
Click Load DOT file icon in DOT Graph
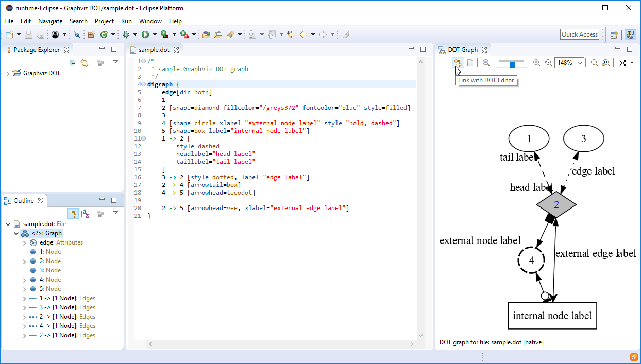coord(470,63)
